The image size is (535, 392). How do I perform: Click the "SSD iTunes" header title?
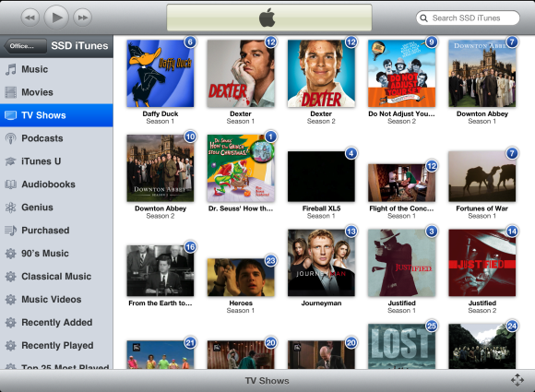click(79, 46)
